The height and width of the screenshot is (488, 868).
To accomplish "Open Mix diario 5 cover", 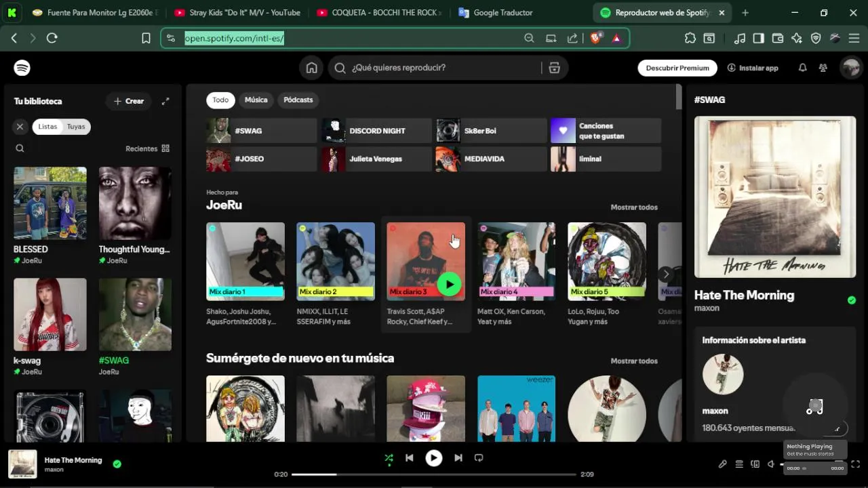I will pyautogui.click(x=607, y=261).
